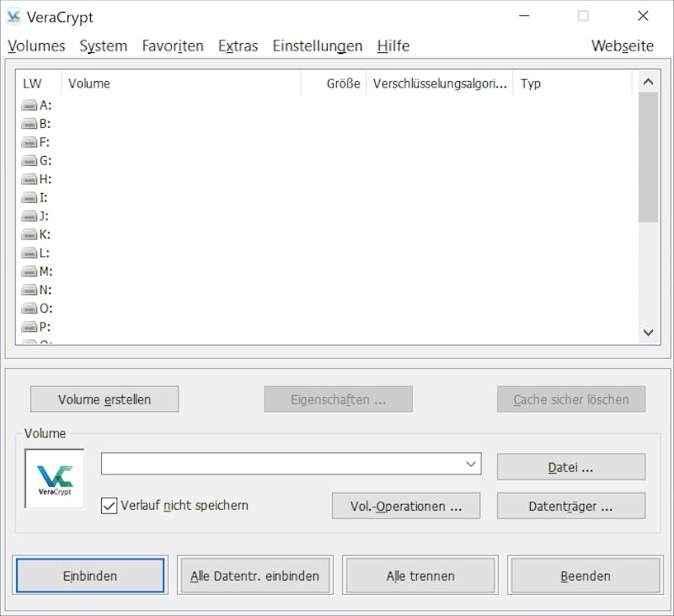Click the drive list scrollbar thumb
Screen dimensions: 674x616
tap(648, 158)
